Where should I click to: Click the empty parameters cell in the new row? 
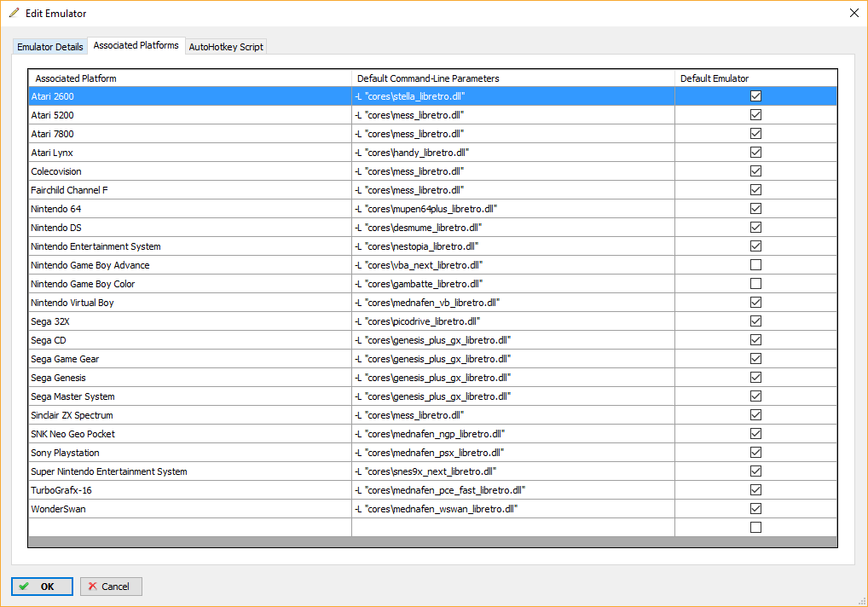point(513,528)
